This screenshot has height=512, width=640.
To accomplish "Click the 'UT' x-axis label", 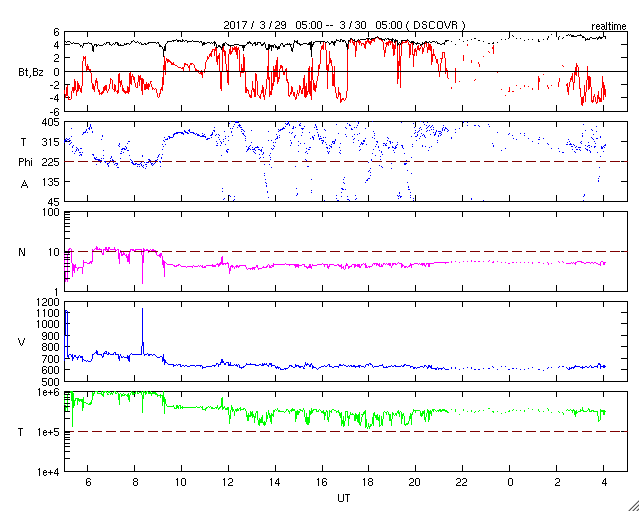I will coord(344,498).
